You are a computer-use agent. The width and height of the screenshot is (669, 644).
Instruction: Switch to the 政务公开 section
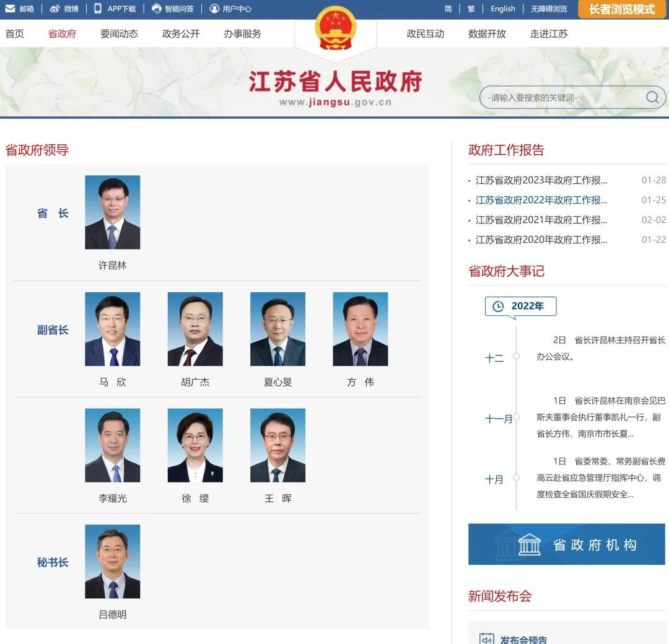(180, 34)
